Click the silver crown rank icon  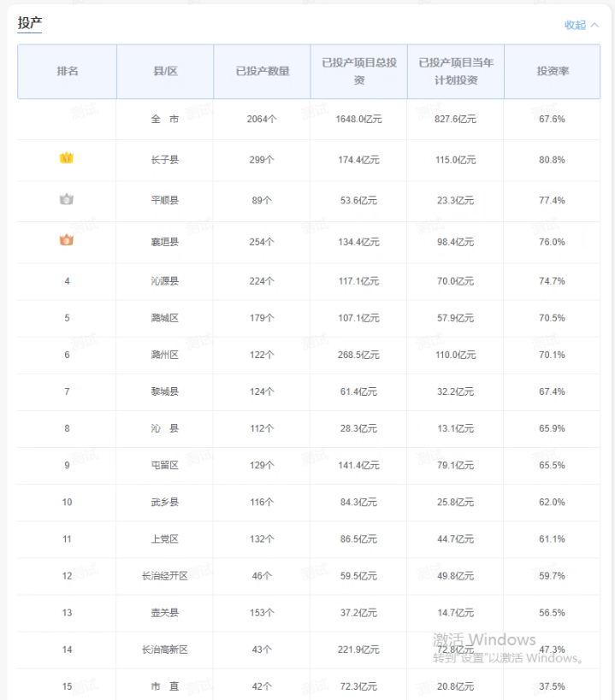click(x=67, y=200)
